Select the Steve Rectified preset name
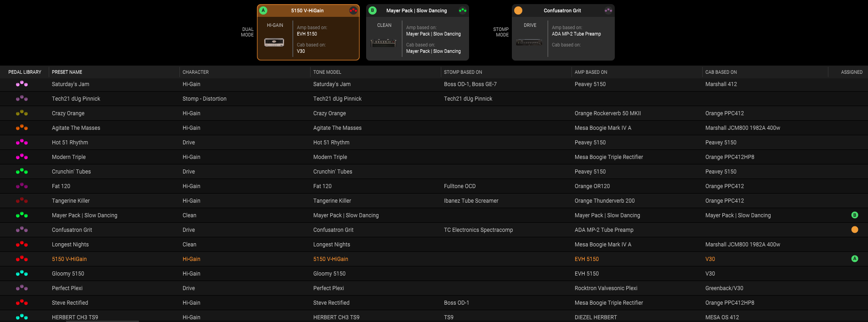This screenshot has width=868, height=322. [70, 303]
